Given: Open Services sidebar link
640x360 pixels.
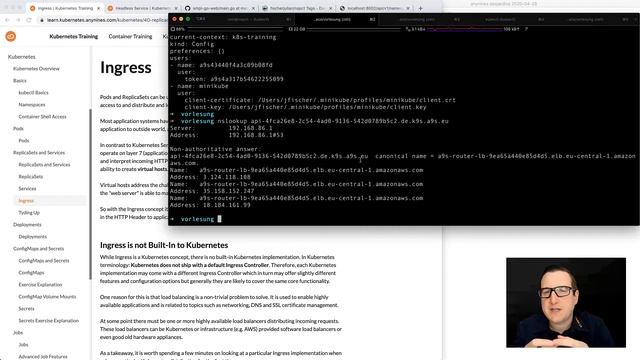Looking at the screenshot, I should coord(27,189).
